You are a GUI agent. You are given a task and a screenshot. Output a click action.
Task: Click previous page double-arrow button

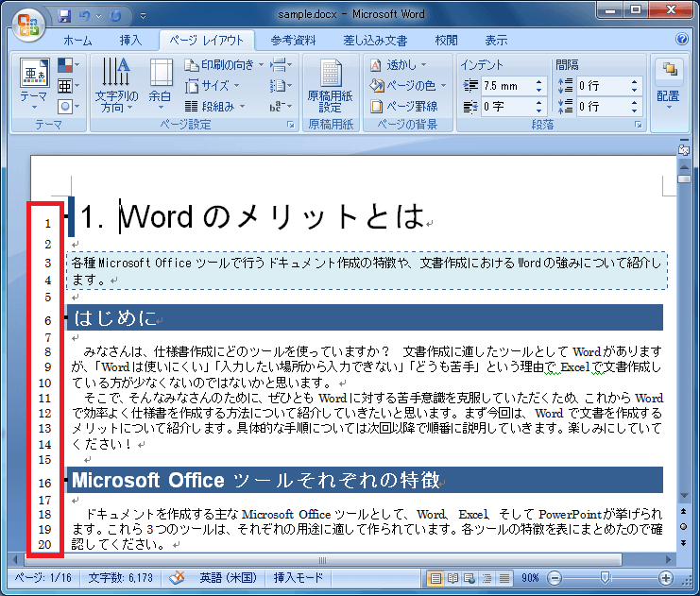pyautogui.click(x=684, y=511)
